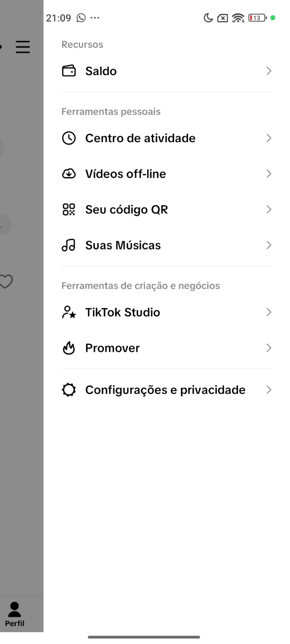This screenshot has width=290, height=644.
Task: Select the TikTok Studio label
Action: 122,312
